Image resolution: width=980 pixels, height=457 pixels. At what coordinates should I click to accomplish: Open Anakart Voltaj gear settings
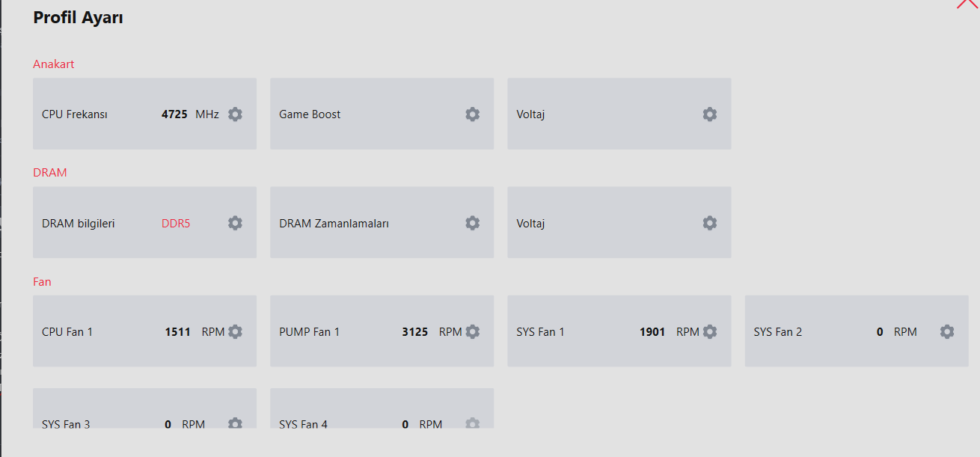(709, 114)
